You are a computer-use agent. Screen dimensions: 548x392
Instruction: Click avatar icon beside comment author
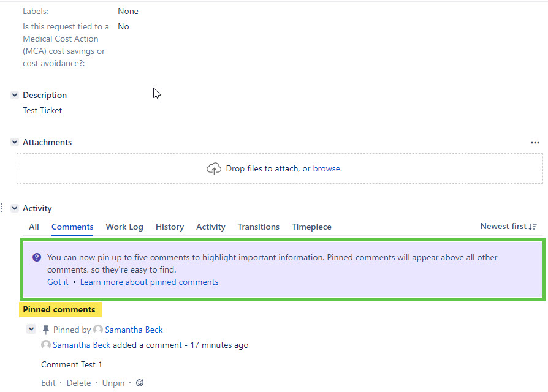(x=46, y=344)
